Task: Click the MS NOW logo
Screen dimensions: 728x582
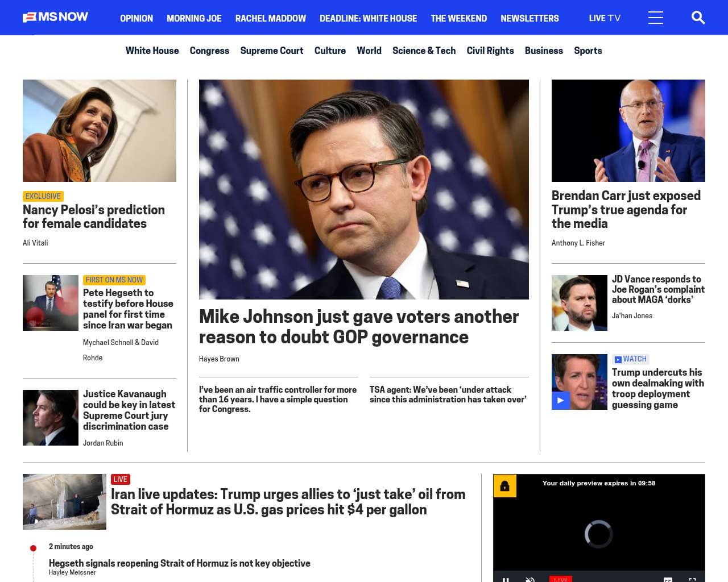Action: (55, 17)
